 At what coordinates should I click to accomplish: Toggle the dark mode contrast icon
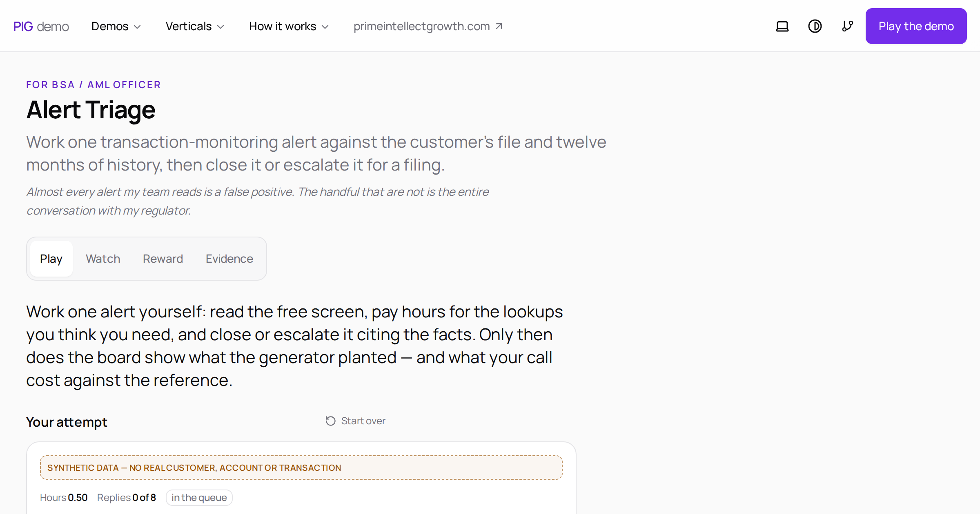pyautogui.click(x=815, y=27)
